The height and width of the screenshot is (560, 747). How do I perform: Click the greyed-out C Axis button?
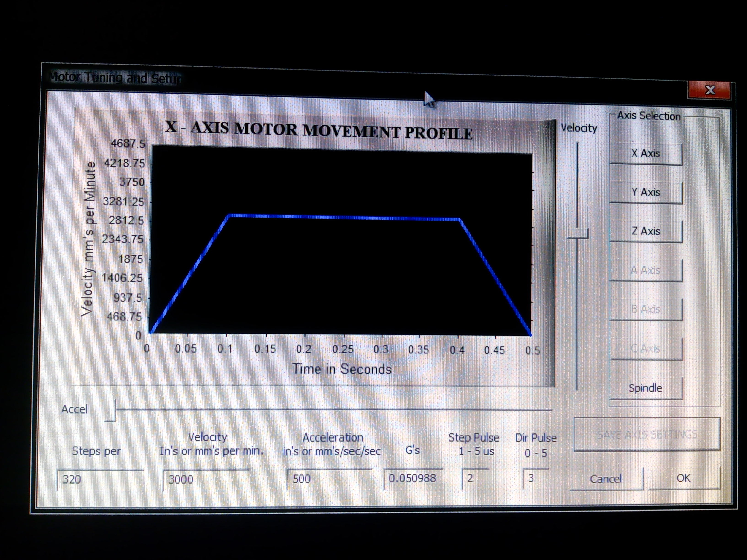pos(646,349)
